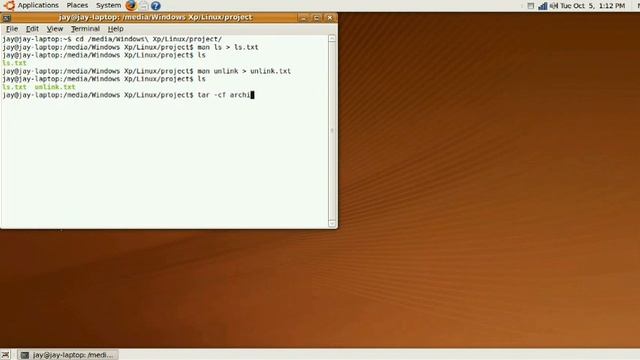The height and width of the screenshot is (360, 640).
Task: Click 'man unlink > unlink.txt' command text
Action: coord(244,71)
